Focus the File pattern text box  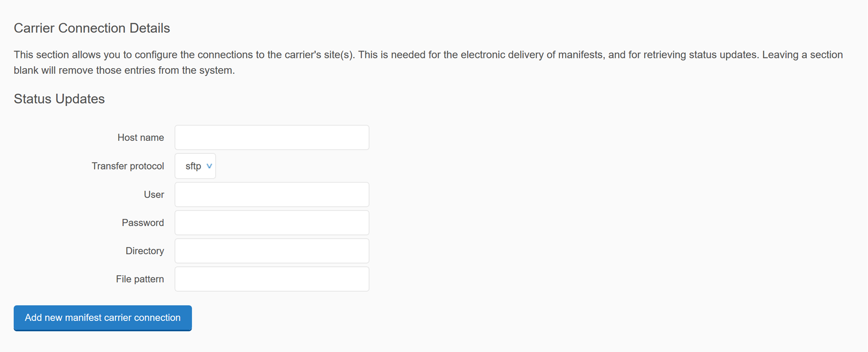pos(272,279)
